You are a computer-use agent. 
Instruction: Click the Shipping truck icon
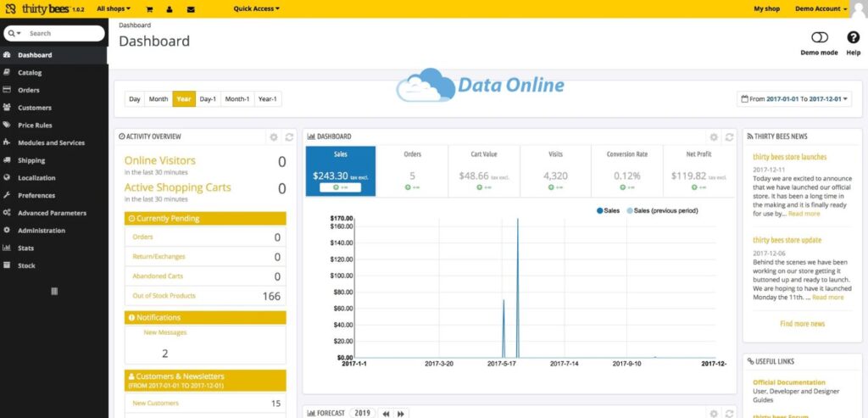(x=7, y=160)
